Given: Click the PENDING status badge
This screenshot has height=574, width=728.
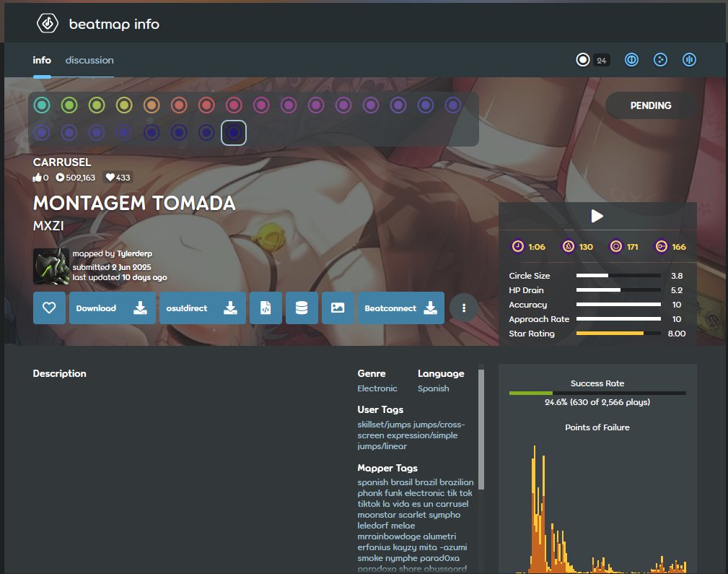Looking at the screenshot, I should coord(651,105).
